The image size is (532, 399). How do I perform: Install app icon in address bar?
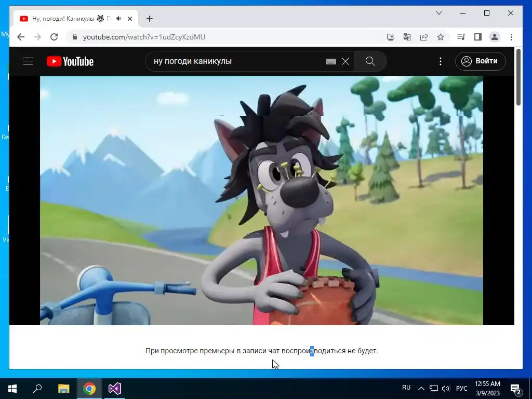pyautogui.click(x=391, y=37)
